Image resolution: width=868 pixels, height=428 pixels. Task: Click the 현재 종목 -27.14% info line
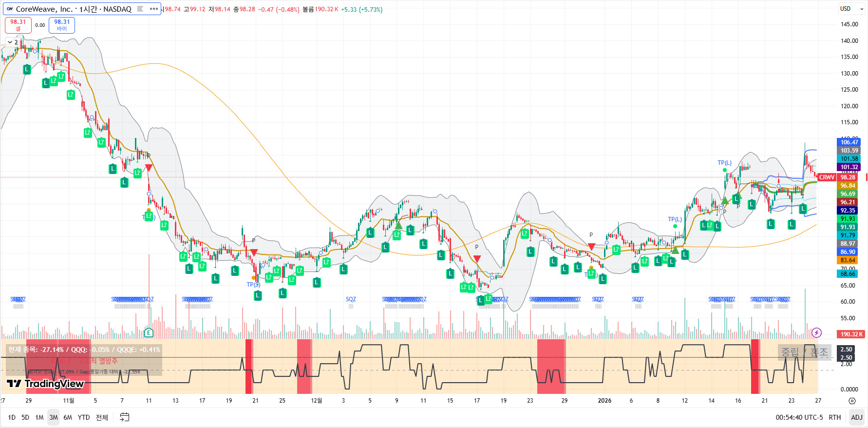(84, 350)
